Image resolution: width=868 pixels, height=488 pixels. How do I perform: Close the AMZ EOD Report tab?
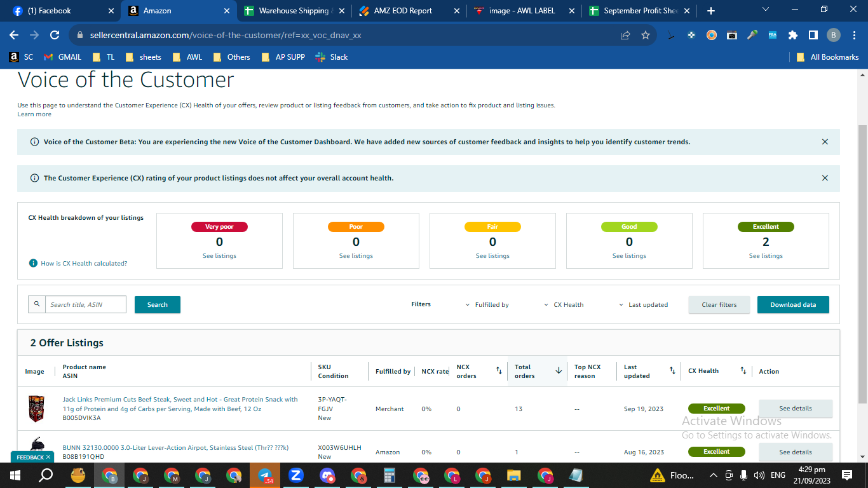pyautogui.click(x=456, y=11)
